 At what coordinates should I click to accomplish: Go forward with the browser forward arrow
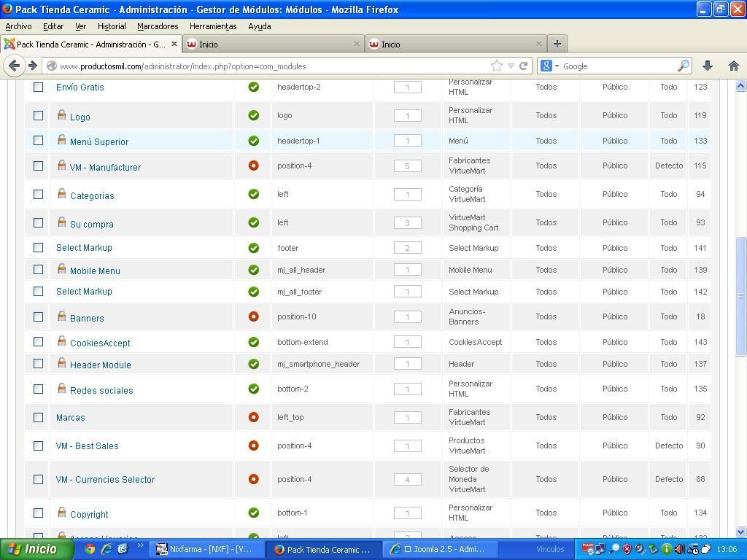[x=32, y=66]
